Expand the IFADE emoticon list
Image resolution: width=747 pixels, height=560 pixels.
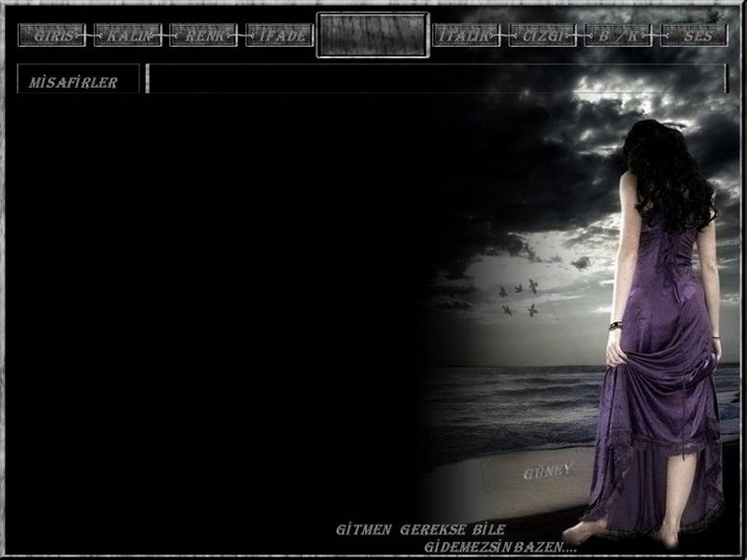[279, 35]
